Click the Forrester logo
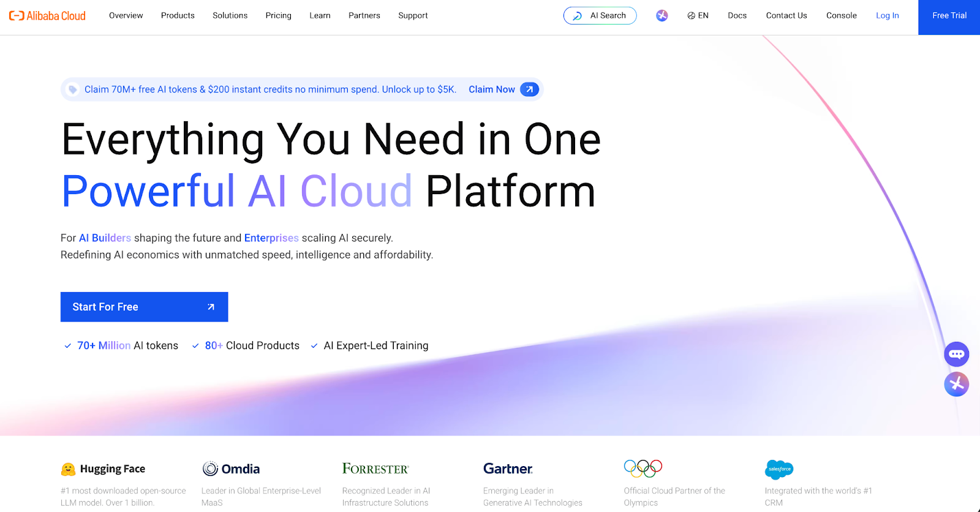 (375, 469)
